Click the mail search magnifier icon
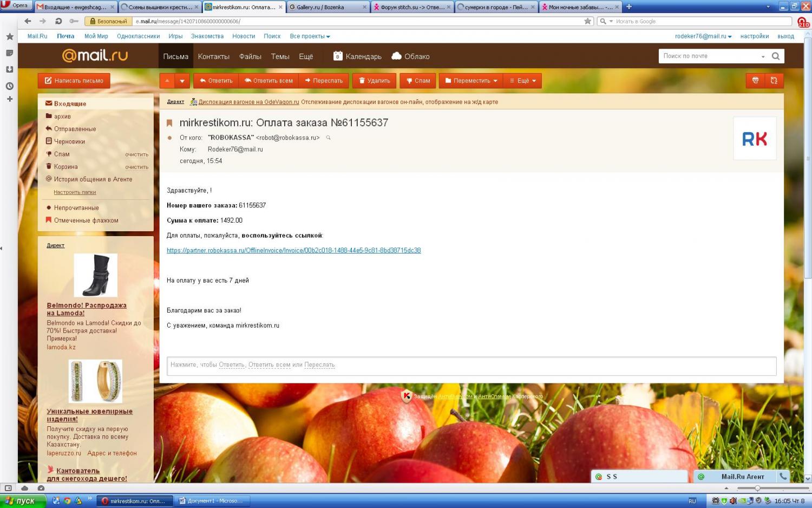The width and height of the screenshot is (812, 508). pyautogui.click(x=775, y=56)
